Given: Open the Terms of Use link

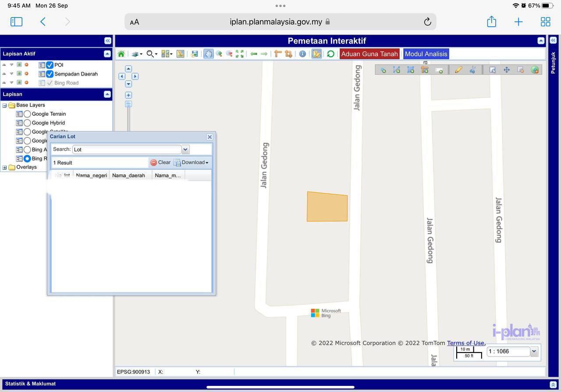Looking at the screenshot, I should (x=465, y=343).
